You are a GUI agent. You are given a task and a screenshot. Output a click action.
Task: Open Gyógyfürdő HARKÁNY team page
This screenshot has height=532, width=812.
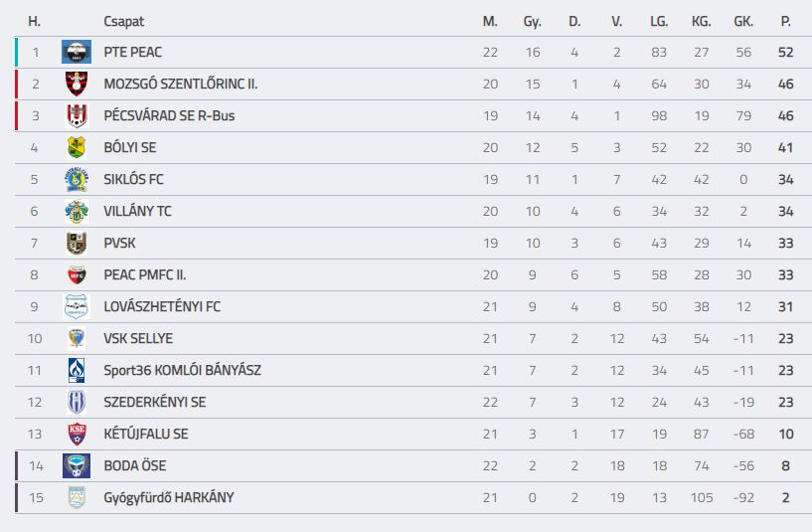click(169, 498)
